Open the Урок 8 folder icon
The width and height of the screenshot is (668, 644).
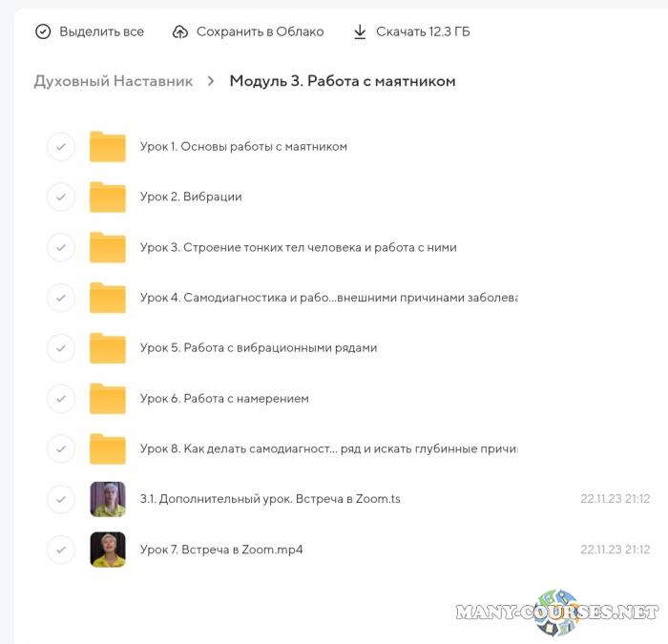[108, 448]
